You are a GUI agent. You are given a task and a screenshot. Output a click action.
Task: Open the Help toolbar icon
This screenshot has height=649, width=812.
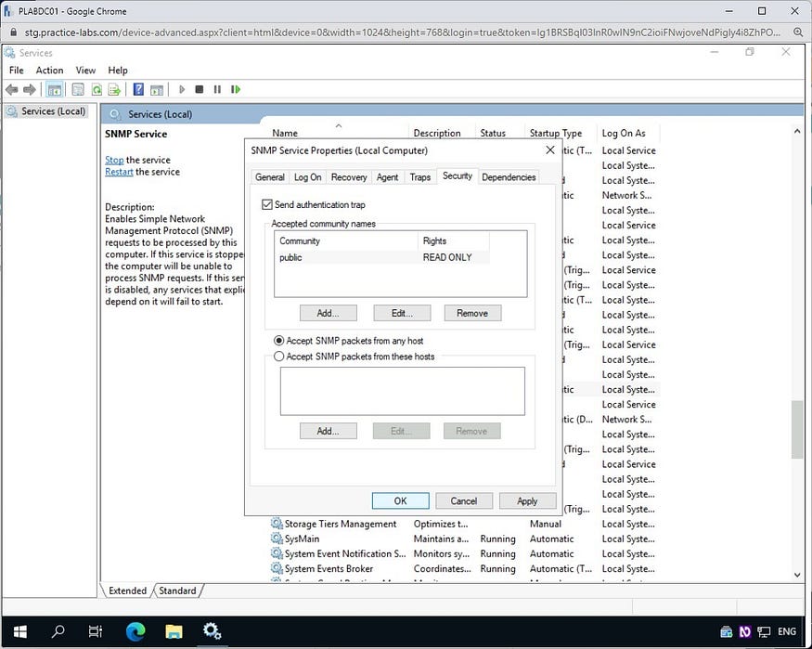click(x=138, y=89)
